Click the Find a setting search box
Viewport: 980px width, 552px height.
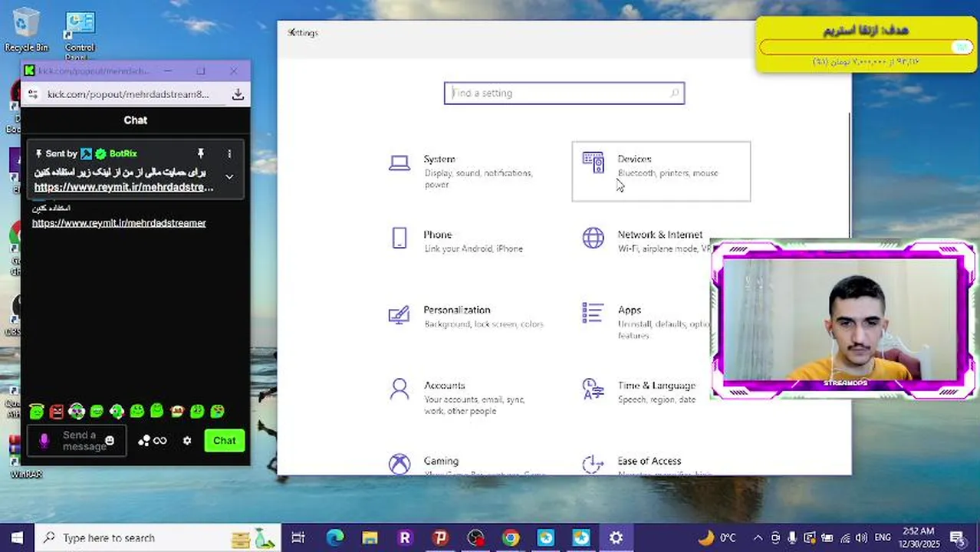click(x=564, y=93)
